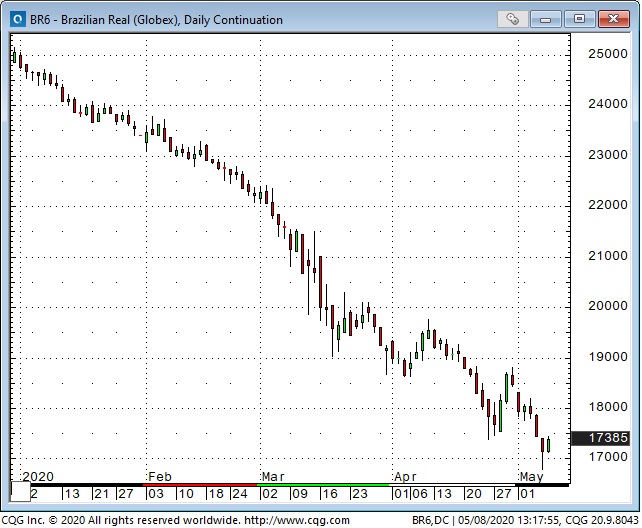The height and width of the screenshot is (528, 642).
Task: Close the BR6 chart window
Action: click(613, 19)
